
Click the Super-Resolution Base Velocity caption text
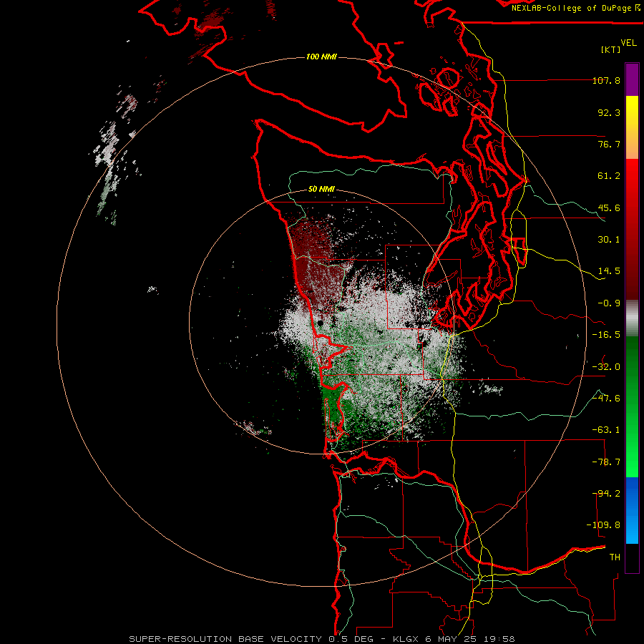click(x=321, y=639)
